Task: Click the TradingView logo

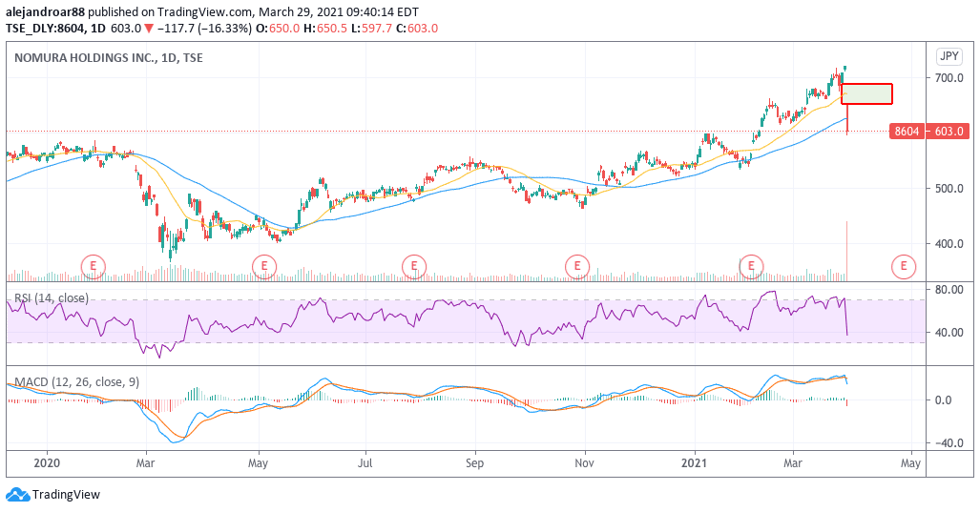Action: (52, 495)
